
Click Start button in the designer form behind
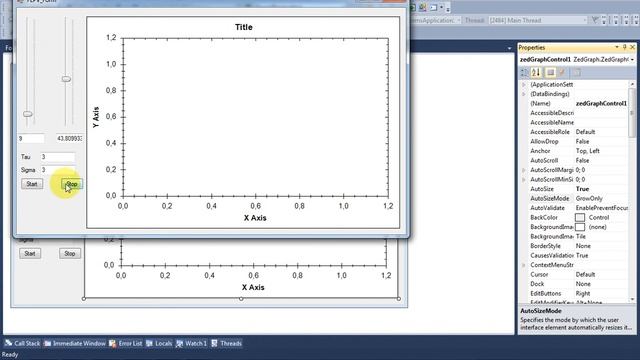pos(30,253)
